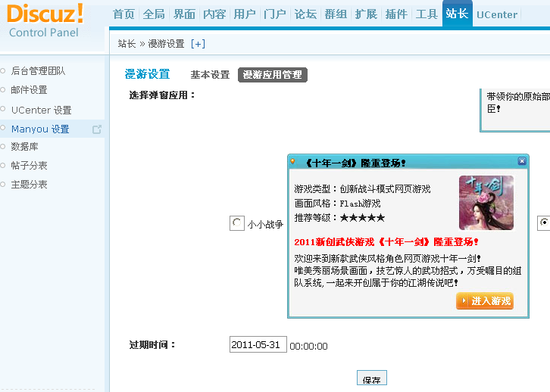Select the 小小战争 radio button
The image size is (550, 392).
[237, 223]
